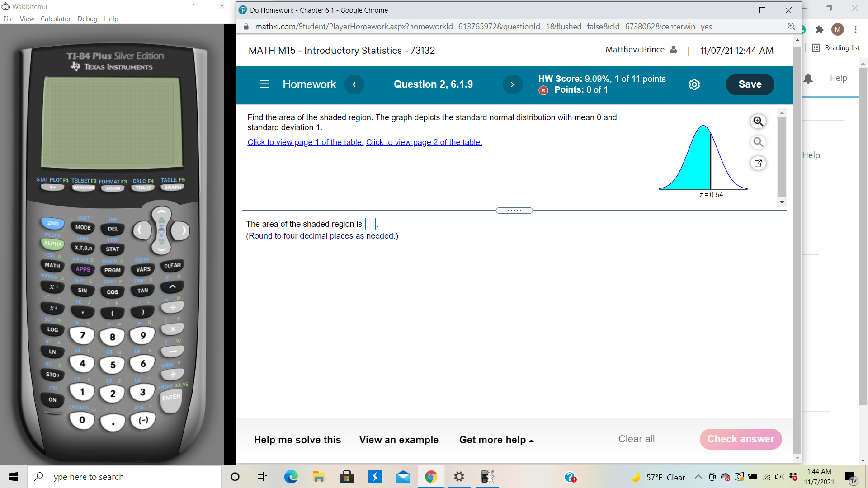Go to the previous question arrow
Viewport: 868px width, 488px height.
(x=354, y=84)
